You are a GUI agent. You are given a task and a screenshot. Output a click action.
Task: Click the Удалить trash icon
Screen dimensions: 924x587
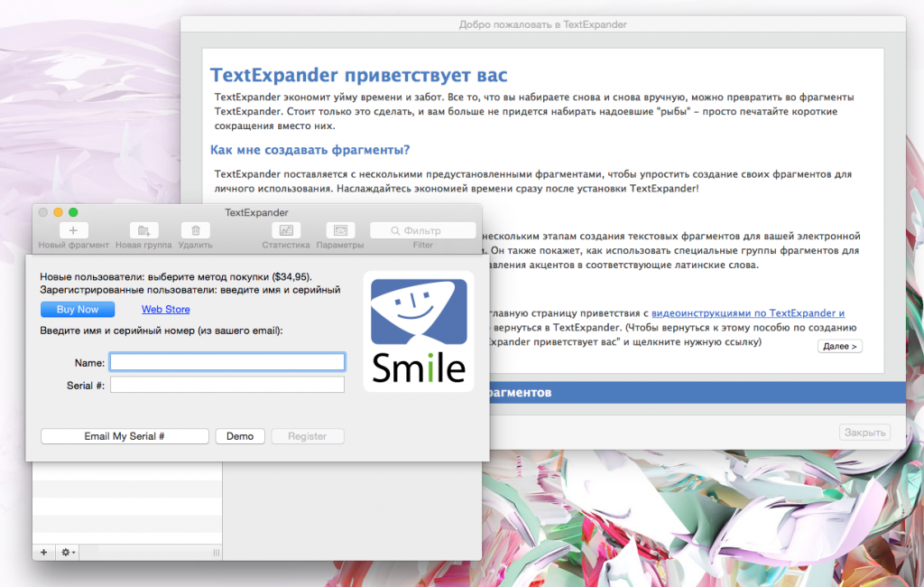tap(196, 230)
